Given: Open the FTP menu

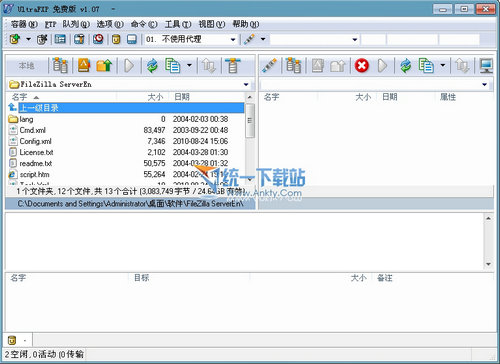Looking at the screenshot, I should click(51, 24).
